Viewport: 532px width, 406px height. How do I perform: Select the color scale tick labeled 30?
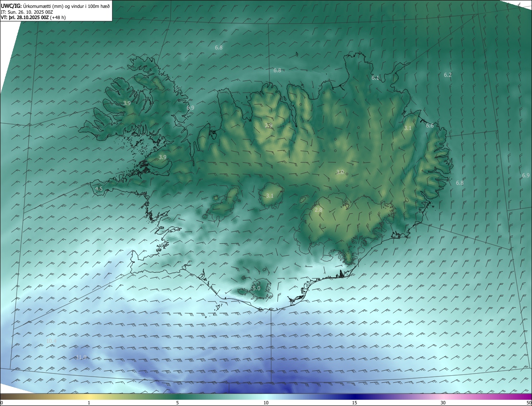click(x=443, y=403)
